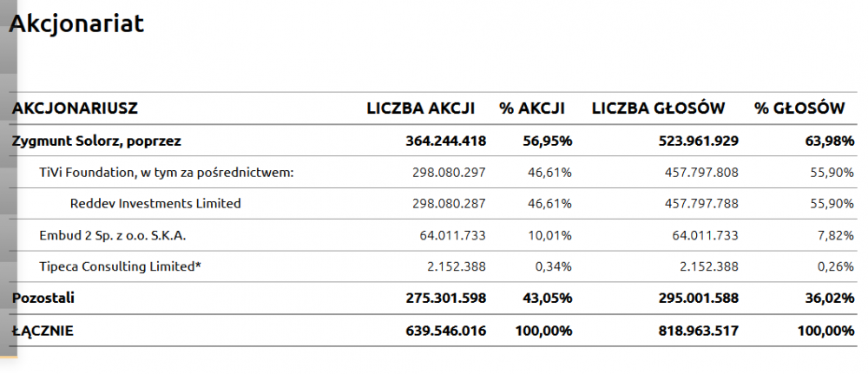Screen dimensions: 868x374
Task: Select the ŁĄCZNIE total row label
Action: [43, 331]
